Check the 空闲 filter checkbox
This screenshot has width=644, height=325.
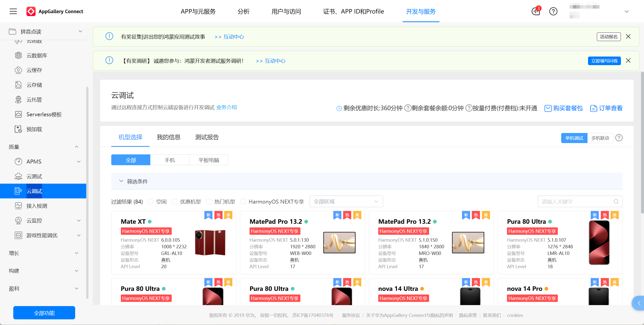point(151,201)
